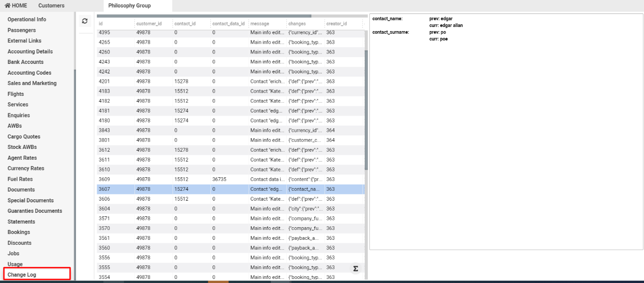The height and width of the screenshot is (283, 644).
Task: Click the refresh icon above the table
Action: pyautogui.click(x=85, y=20)
